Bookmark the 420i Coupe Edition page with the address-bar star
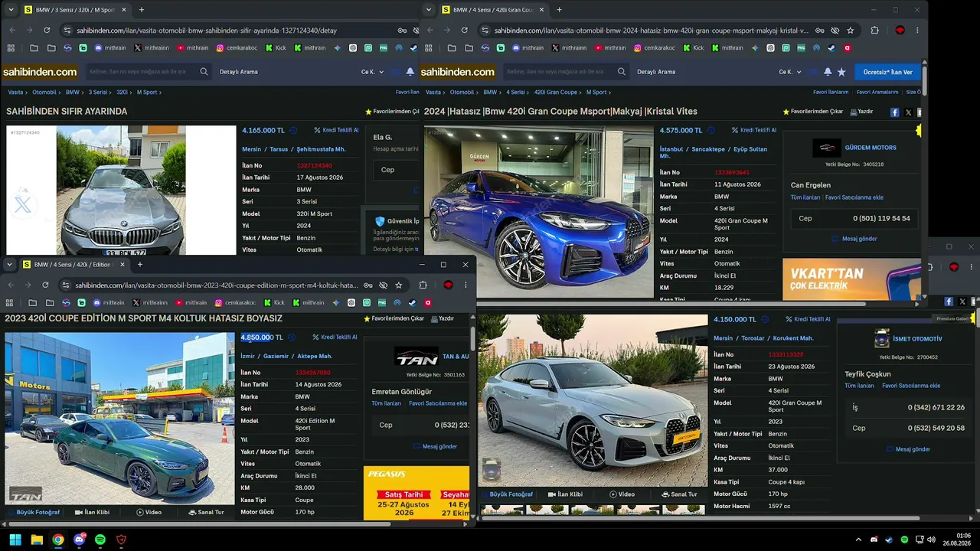The width and height of the screenshot is (980, 551). [399, 285]
